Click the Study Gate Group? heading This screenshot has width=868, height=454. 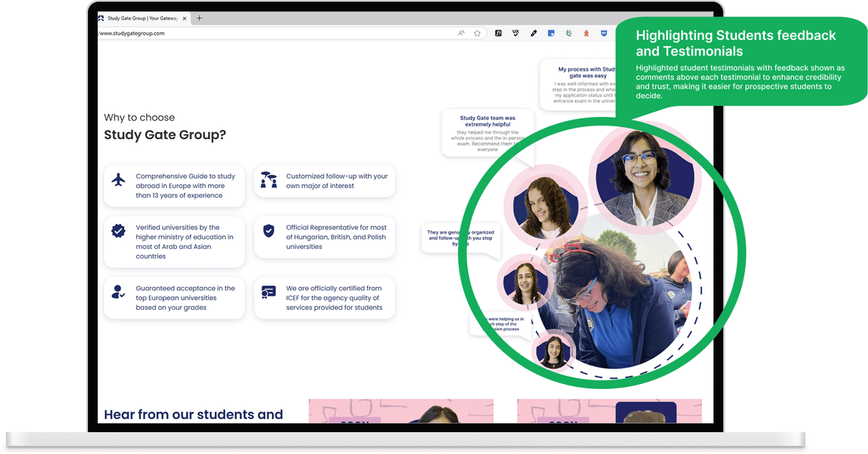pos(165,134)
